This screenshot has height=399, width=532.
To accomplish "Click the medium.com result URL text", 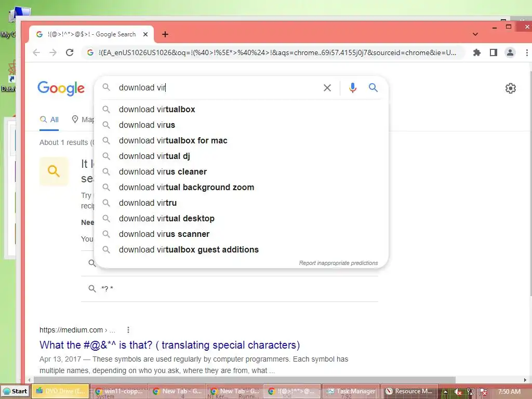I will (x=77, y=330).
